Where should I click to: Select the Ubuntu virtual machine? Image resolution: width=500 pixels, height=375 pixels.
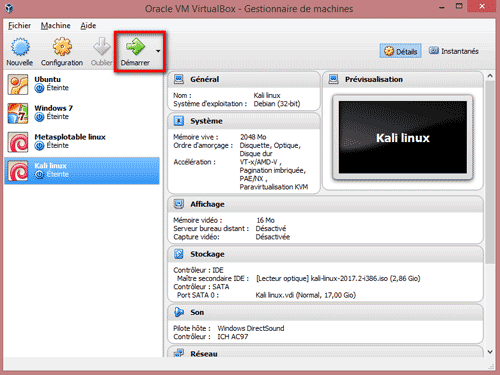[82, 84]
